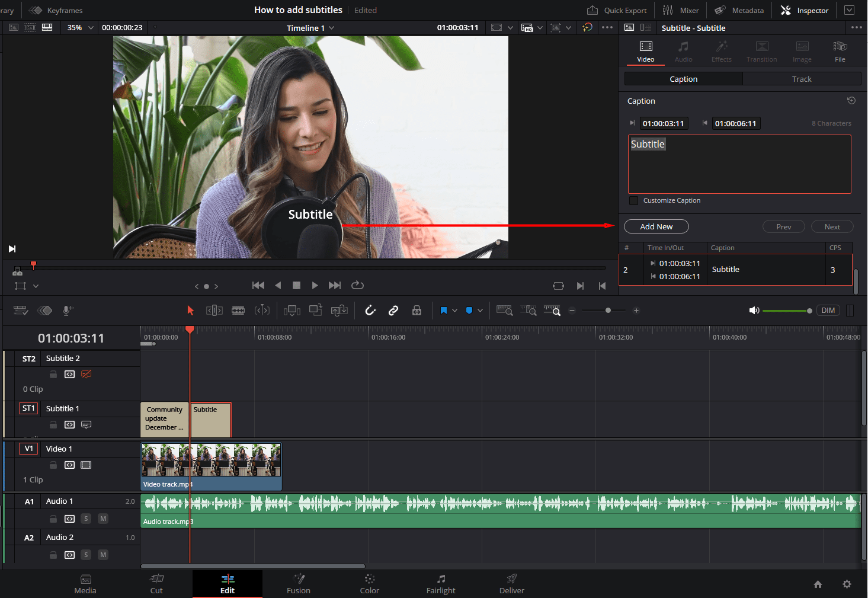Toggle linked selection with the link icon
The height and width of the screenshot is (598, 868).
[x=393, y=310]
